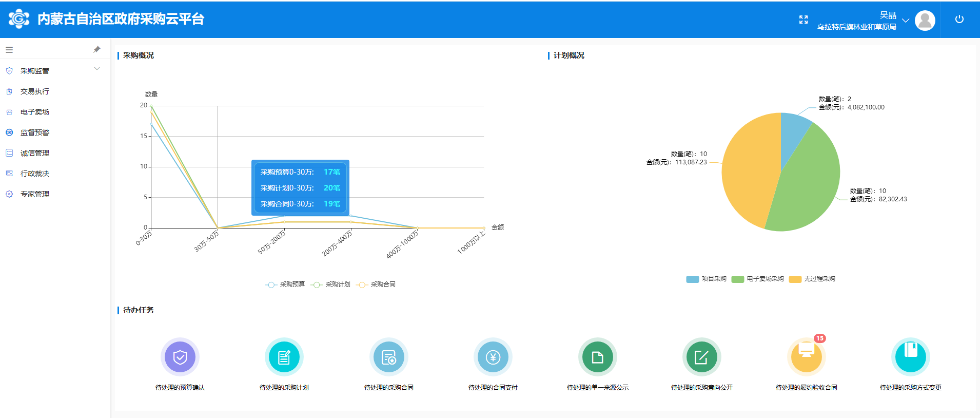
Task: Click the platform logo icon in header
Action: click(19, 19)
